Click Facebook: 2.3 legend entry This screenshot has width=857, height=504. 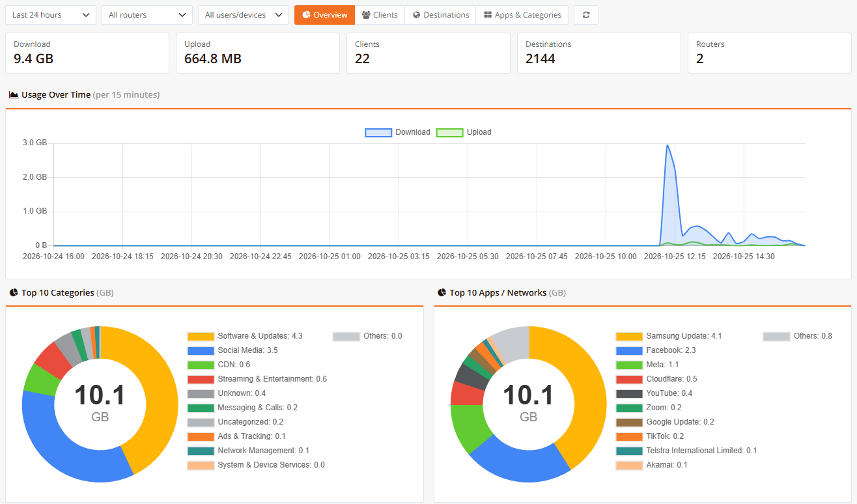pyautogui.click(x=656, y=350)
